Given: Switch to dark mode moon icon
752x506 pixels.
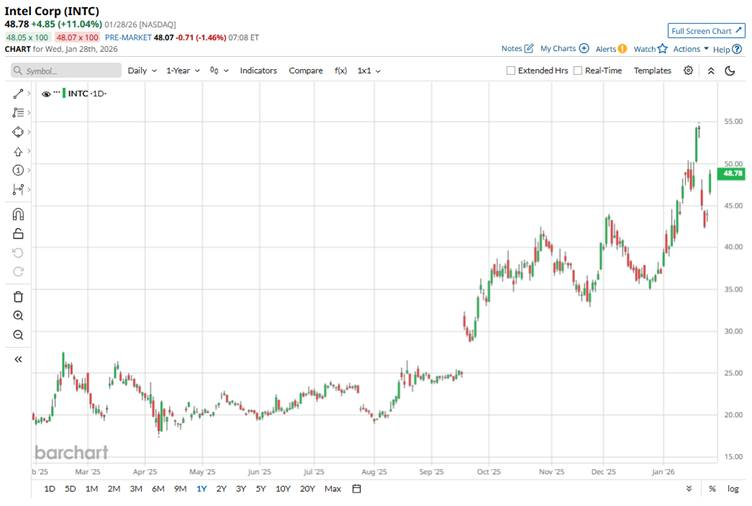Looking at the screenshot, I should (x=730, y=71).
